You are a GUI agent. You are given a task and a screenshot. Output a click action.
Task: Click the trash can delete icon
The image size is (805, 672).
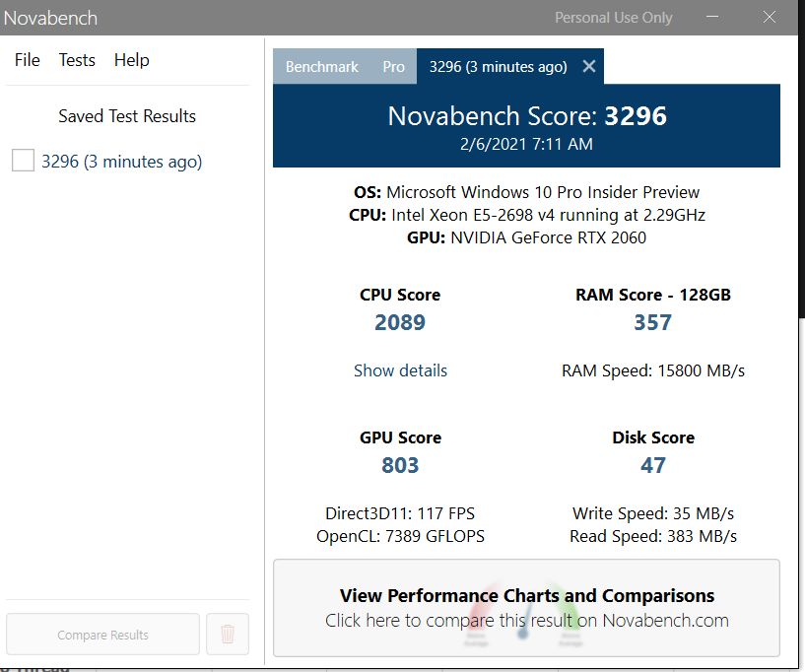[228, 635]
